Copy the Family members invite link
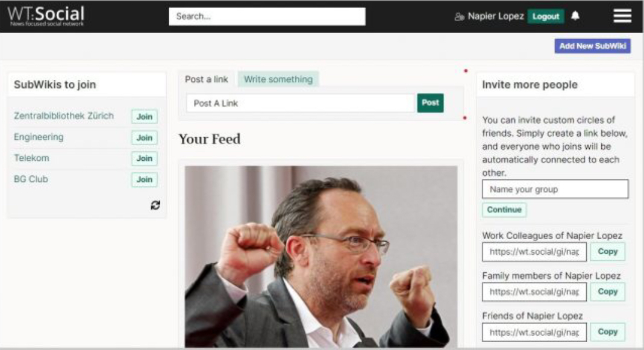Screen dimensions: 644x350 (607, 292)
